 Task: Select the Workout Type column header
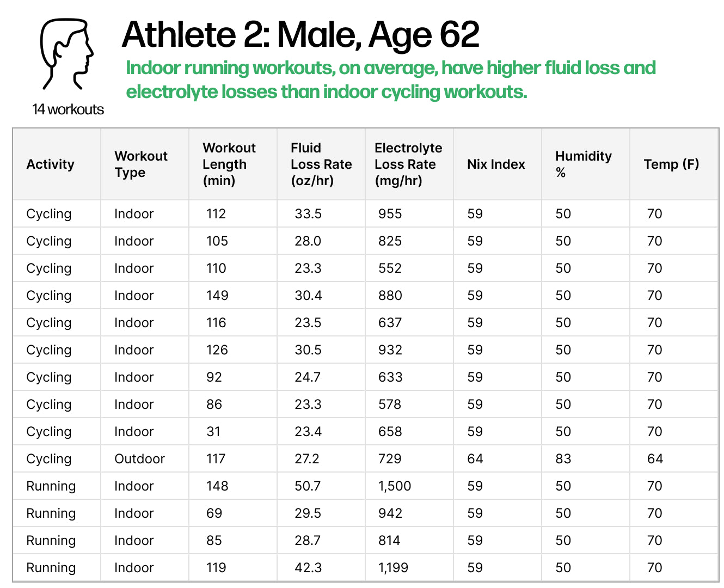(x=141, y=164)
